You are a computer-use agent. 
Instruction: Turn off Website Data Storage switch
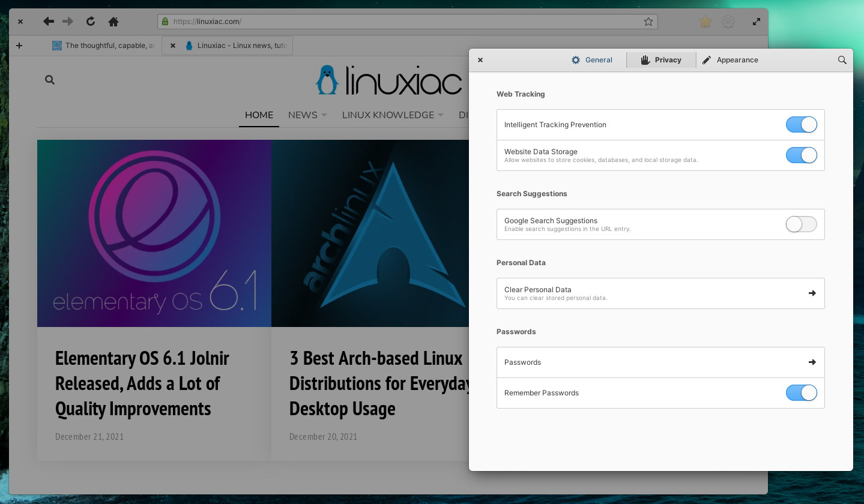[x=802, y=155]
